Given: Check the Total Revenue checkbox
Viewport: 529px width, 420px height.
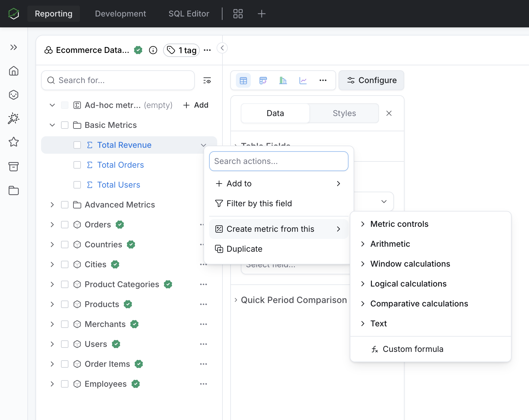Looking at the screenshot, I should click(77, 145).
